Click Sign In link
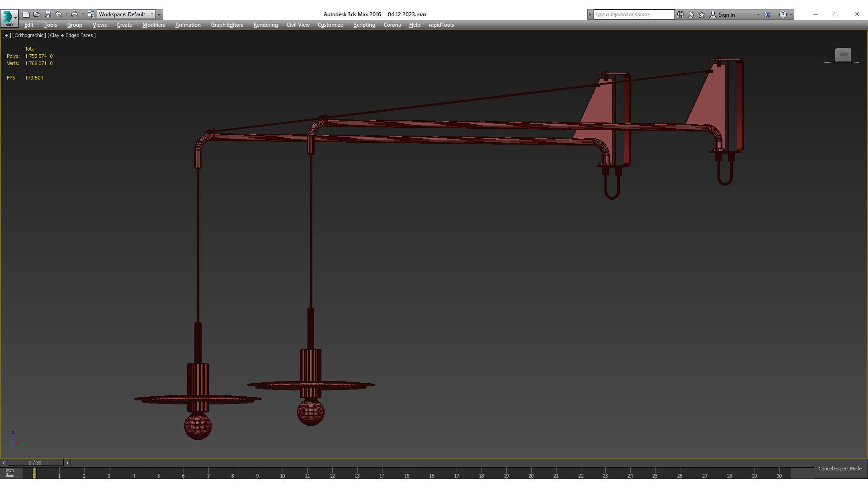868x488 pixels. (726, 14)
